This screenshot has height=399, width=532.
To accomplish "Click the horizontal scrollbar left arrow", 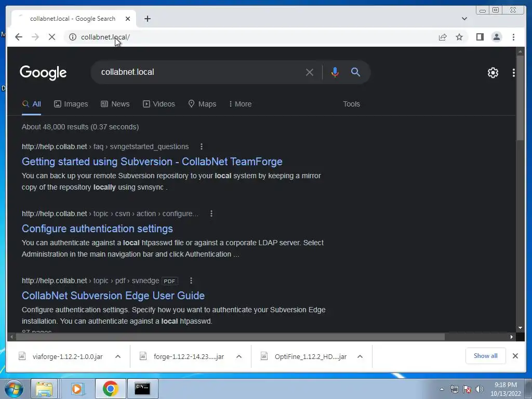I will click(x=11, y=337).
